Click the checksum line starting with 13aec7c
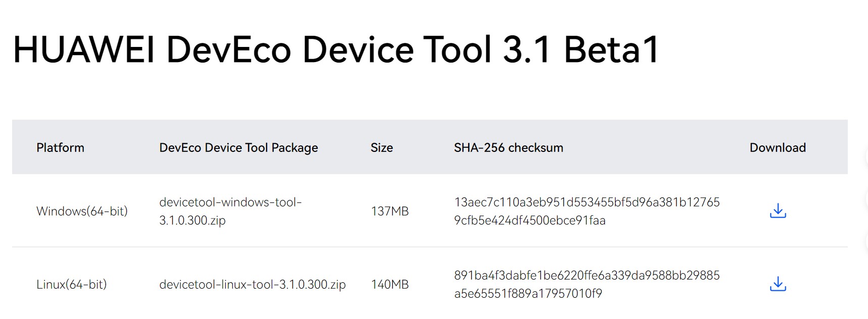 (586, 202)
